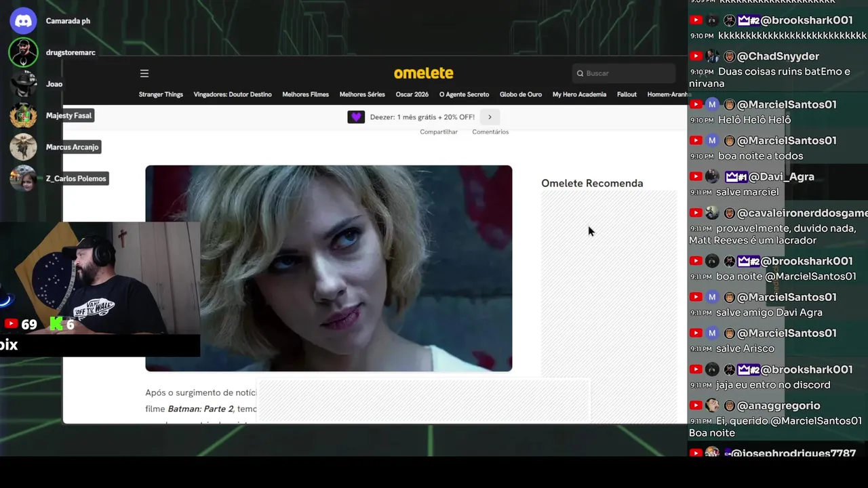
Task: Click Marcus Arcanjo avatar in overlay
Action: (23, 147)
